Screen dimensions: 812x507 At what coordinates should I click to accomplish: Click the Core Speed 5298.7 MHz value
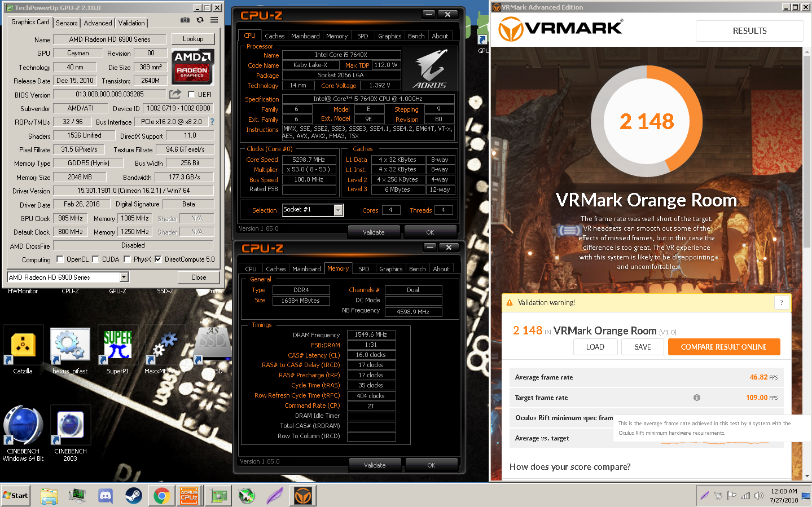[x=309, y=160]
